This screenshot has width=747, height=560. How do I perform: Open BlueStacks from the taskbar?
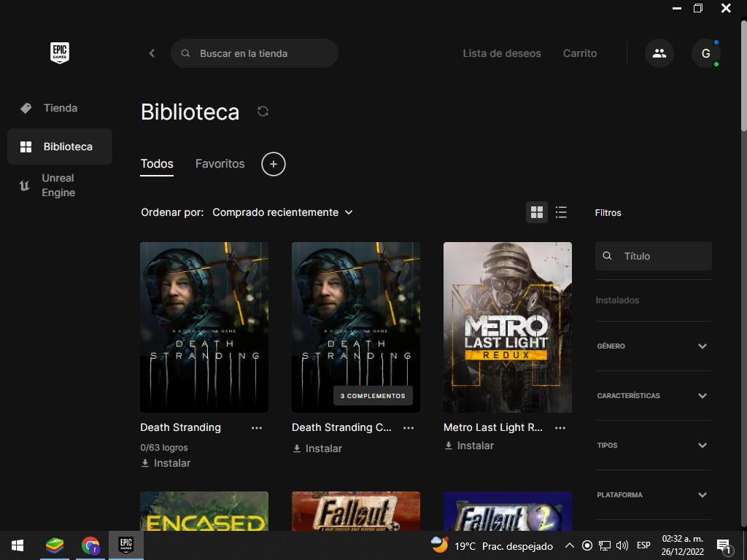pyautogui.click(x=54, y=545)
